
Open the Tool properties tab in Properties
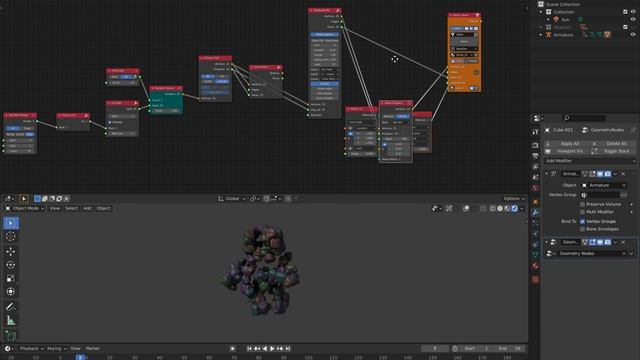pos(536,132)
